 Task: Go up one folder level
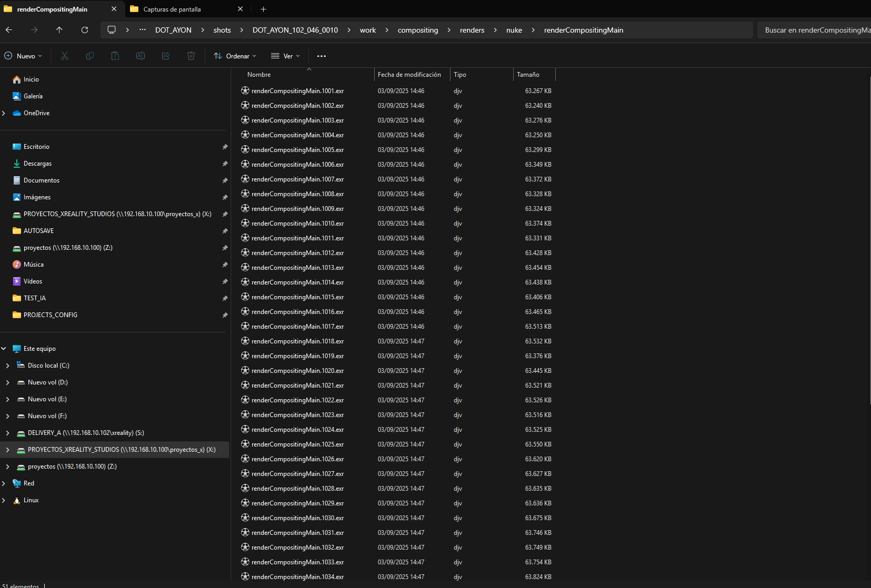[59, 30]
